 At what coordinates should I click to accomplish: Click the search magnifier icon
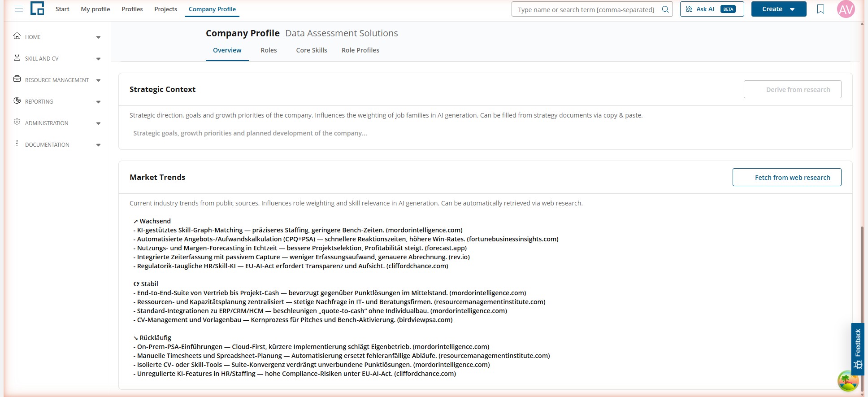point(665,9)
